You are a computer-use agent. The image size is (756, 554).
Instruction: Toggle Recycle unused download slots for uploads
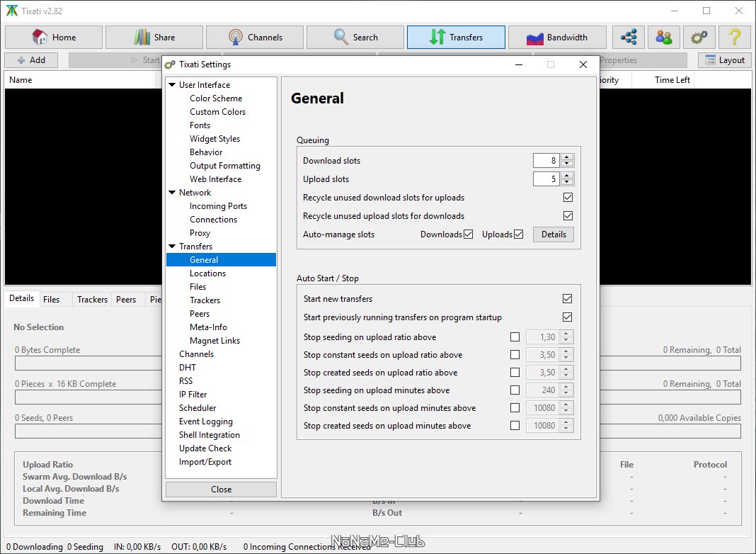coord(568,198)
